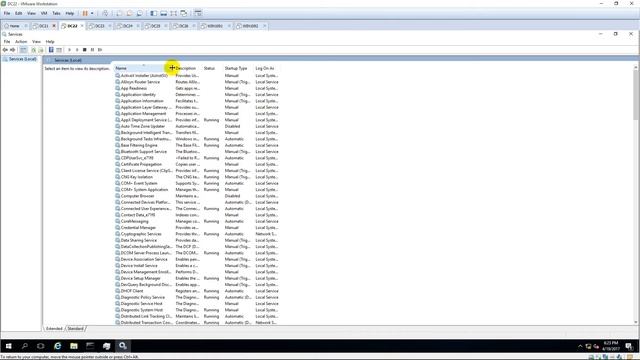Click the Restart Service icon
This screenshot has height=360, width=640.
(x=100, y=50)
